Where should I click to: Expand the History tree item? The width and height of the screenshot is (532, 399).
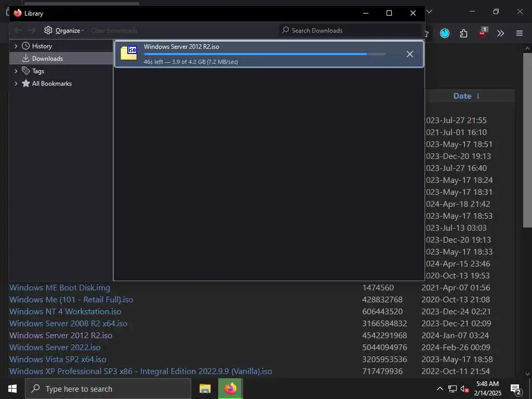[x=16, y=46]
